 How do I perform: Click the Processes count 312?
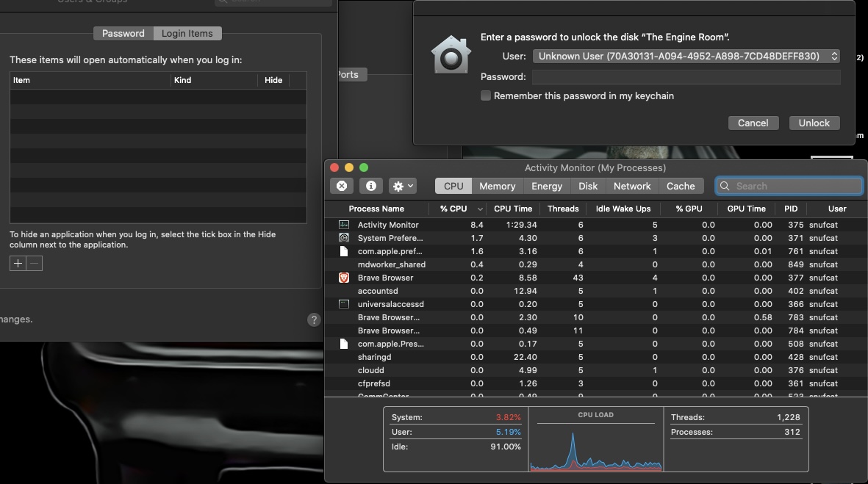pos(792,432)
